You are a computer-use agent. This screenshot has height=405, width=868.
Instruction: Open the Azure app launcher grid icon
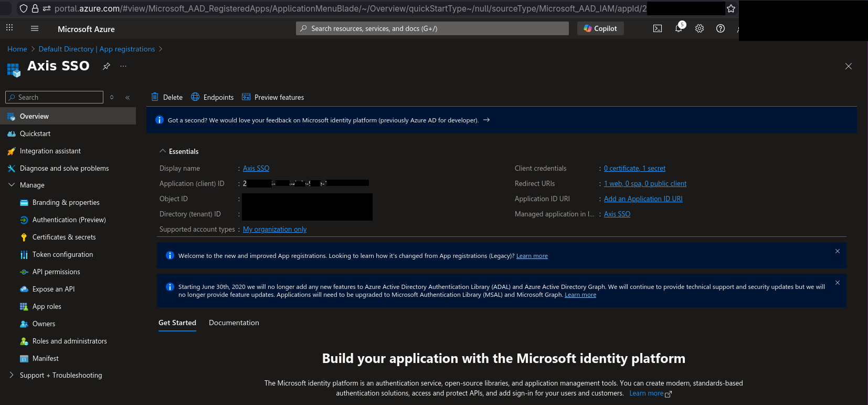[x=9, y=28]
